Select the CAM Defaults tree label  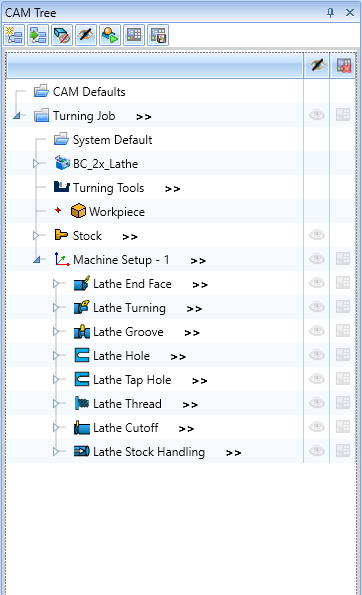point(89,92)
